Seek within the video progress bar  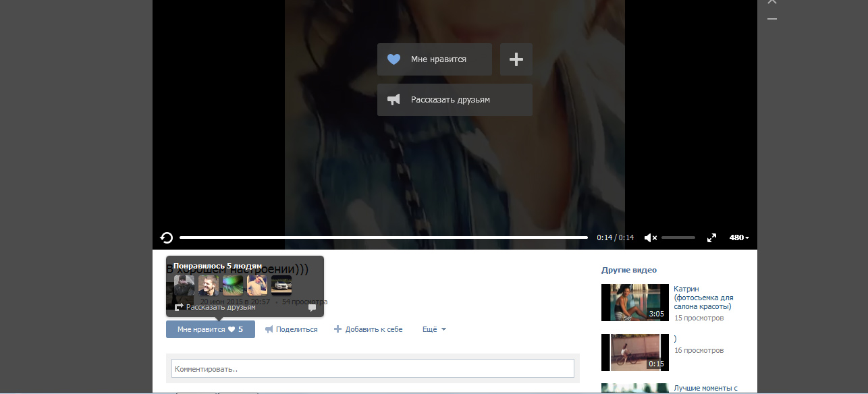click(x=383, y=237)
